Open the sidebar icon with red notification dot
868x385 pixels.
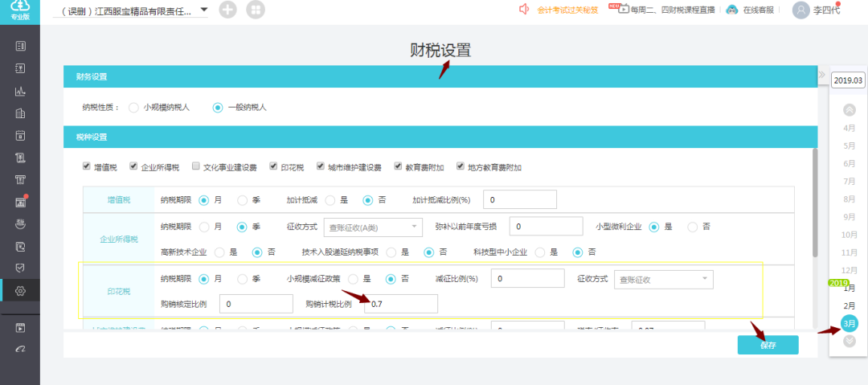coord(20,203)
